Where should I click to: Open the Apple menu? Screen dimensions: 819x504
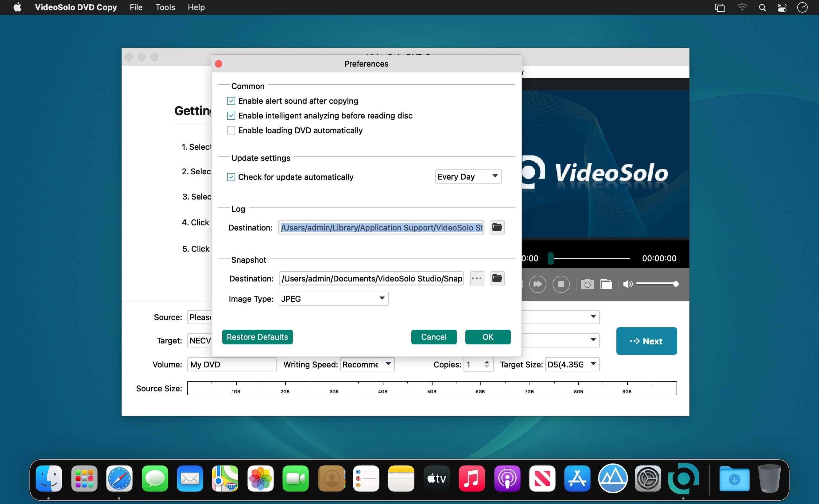tap(17, 7)
